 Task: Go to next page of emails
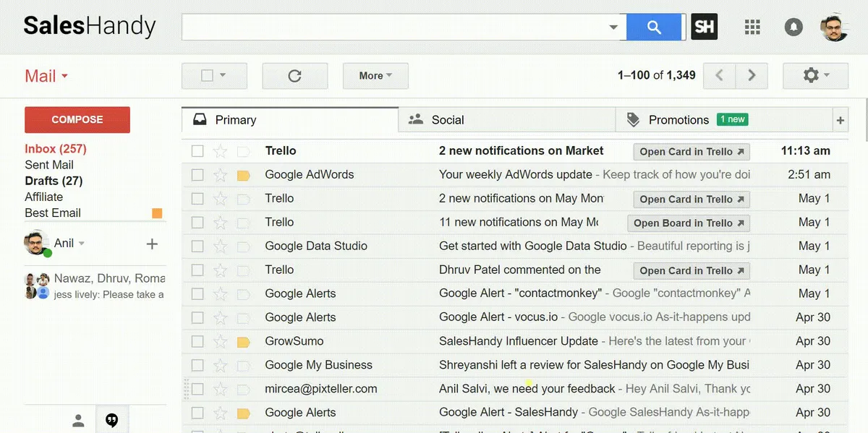coord(752,75)
